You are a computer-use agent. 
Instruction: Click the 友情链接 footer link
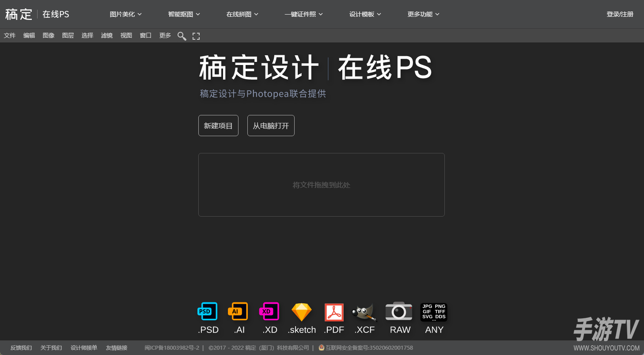pos(117,348)
